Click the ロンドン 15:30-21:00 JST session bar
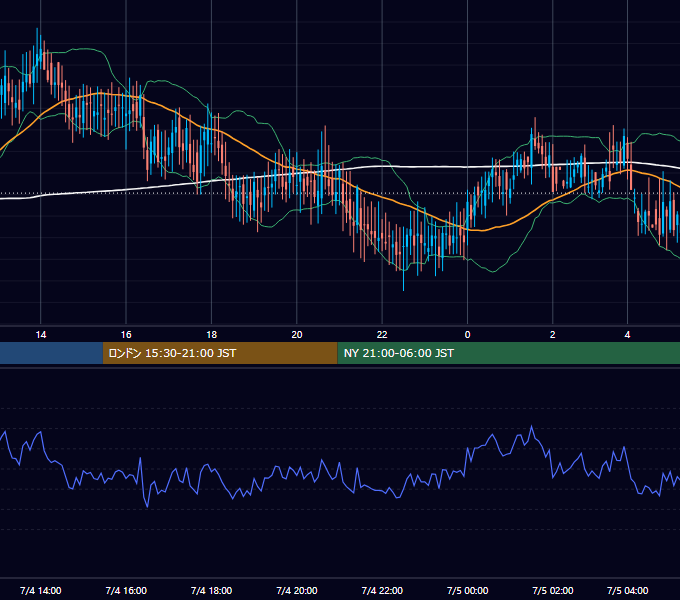Image resolution: width=680 pixels, height=600 pixels. [x=220, y=353]
